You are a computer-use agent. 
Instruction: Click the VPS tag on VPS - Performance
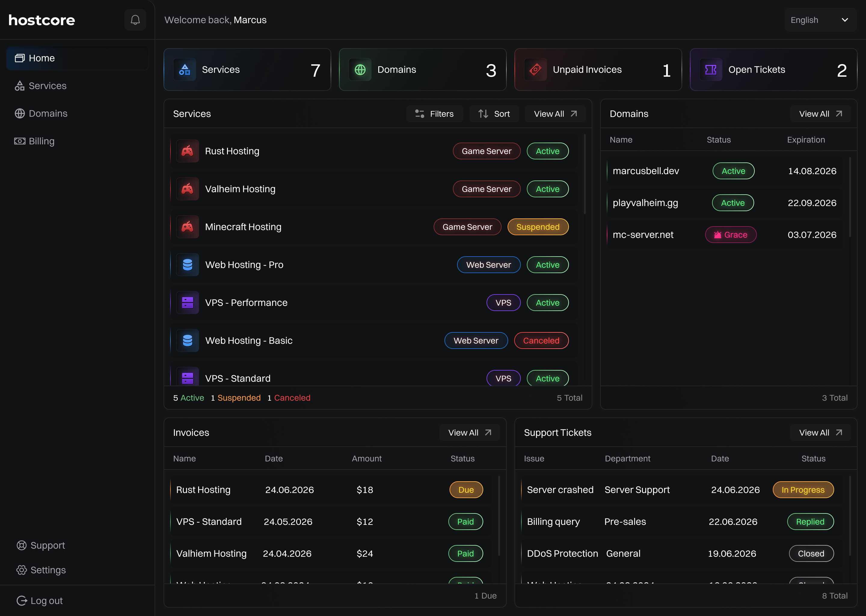[x=503, y=303]
